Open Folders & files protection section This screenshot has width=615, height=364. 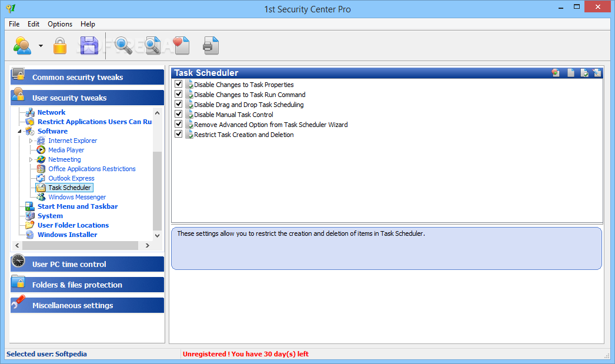[87, 285]
